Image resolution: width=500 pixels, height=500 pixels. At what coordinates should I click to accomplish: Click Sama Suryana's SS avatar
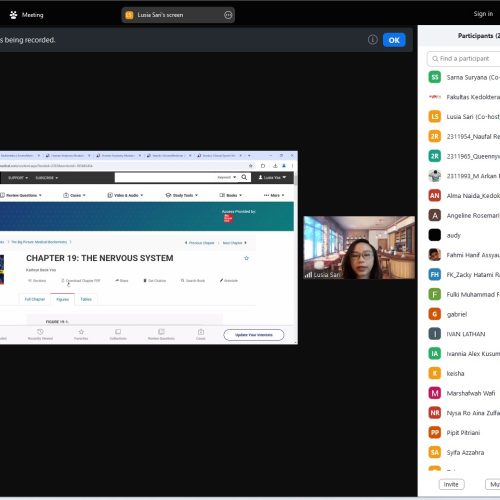[x=435, y=77]
